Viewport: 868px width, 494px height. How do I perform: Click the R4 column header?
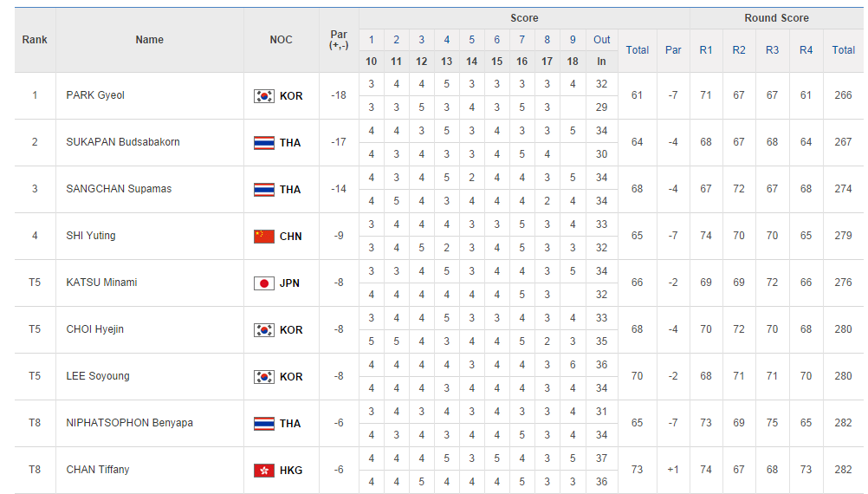click(806, 50)
